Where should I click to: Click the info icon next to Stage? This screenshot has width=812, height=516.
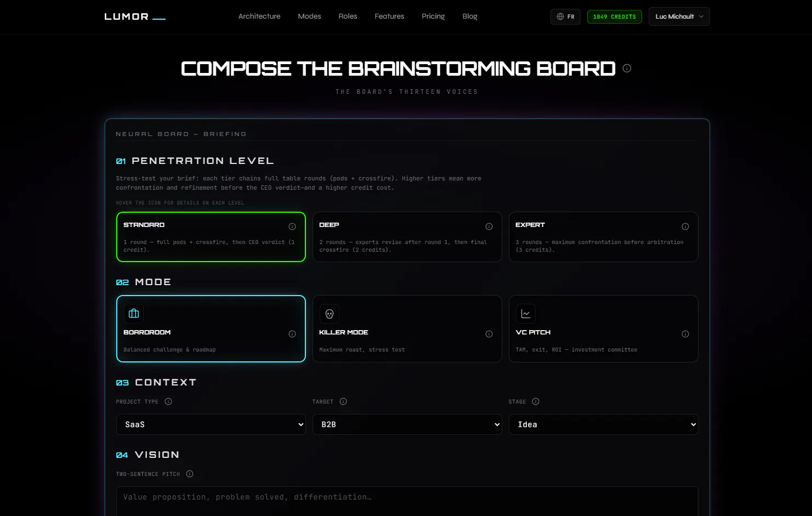(x=536, y=401)
